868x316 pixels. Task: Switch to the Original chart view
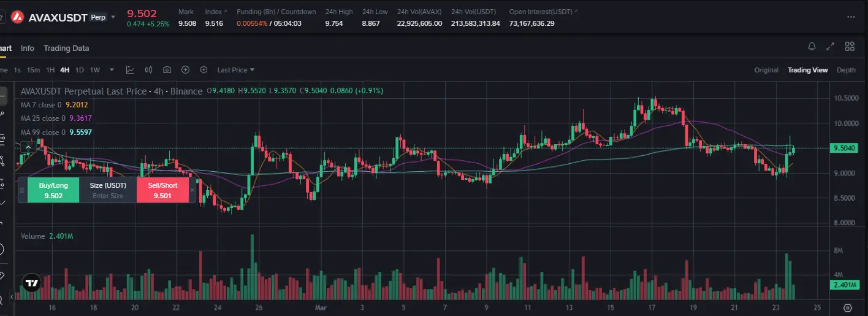[766, 70]
